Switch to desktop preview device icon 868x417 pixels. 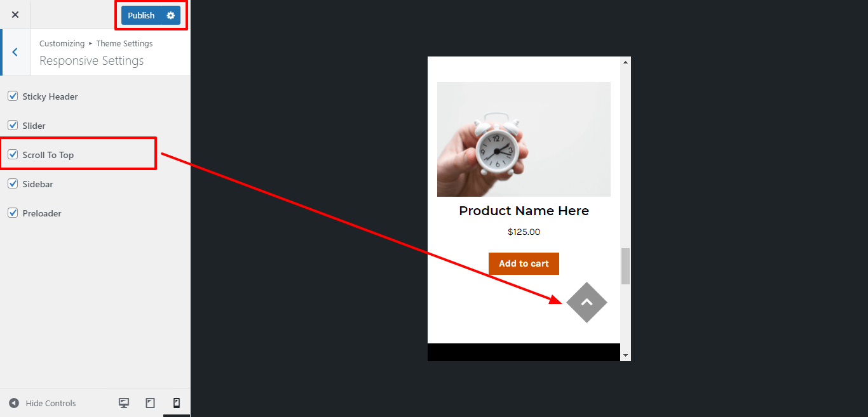[124, 403]
